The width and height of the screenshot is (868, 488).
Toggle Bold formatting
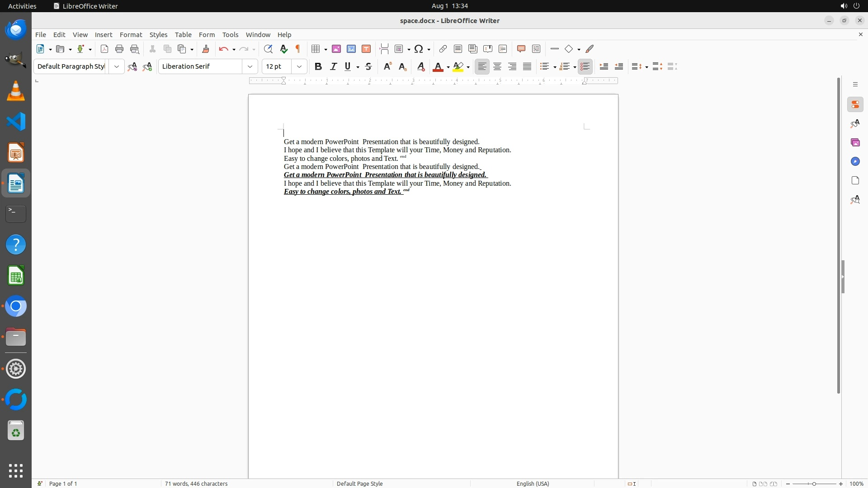click(x=318, y=67)
